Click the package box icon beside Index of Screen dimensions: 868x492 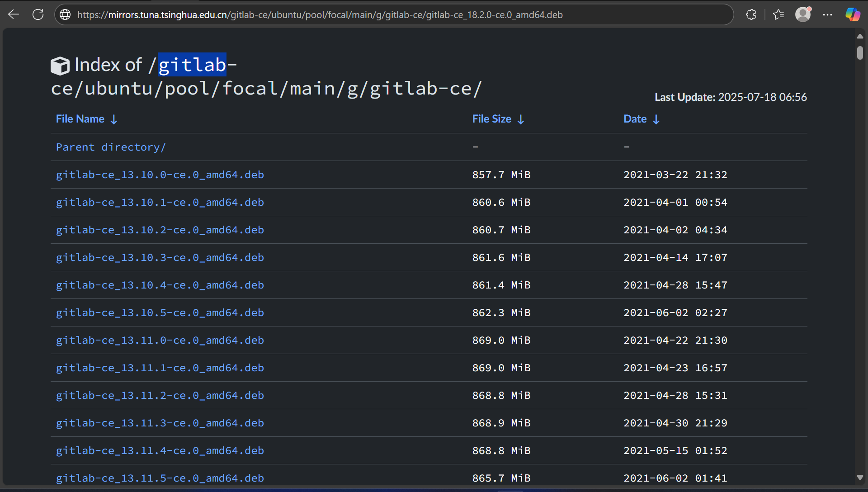(x=60, y=66)
